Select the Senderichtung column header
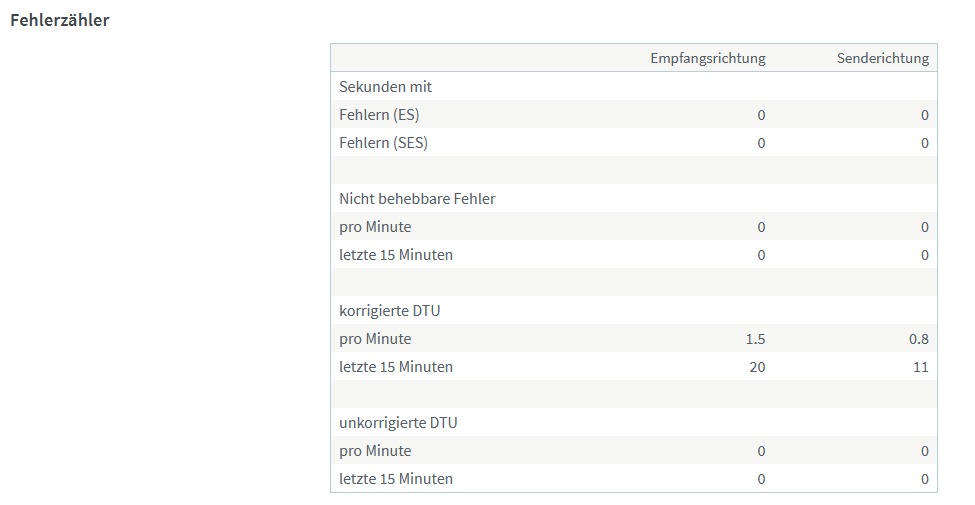Screen dimensions: 975x505 point(882,58)
